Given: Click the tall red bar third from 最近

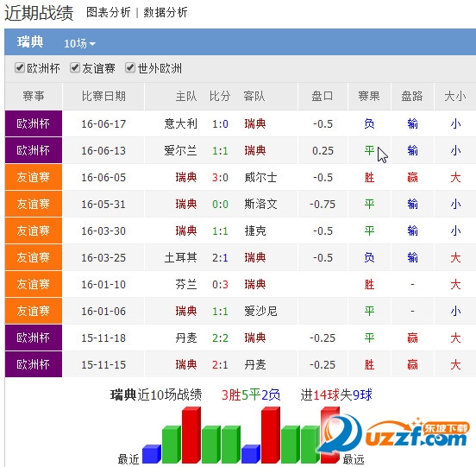Looking at the screenshot, I should [x=191, y=435].
